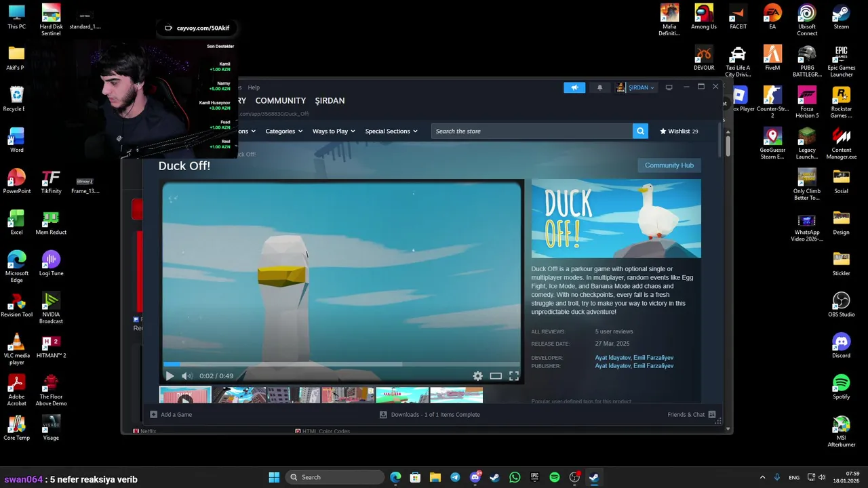868x488 pixels.
Task: Click in the Search the store field
Action: (532, 131)
